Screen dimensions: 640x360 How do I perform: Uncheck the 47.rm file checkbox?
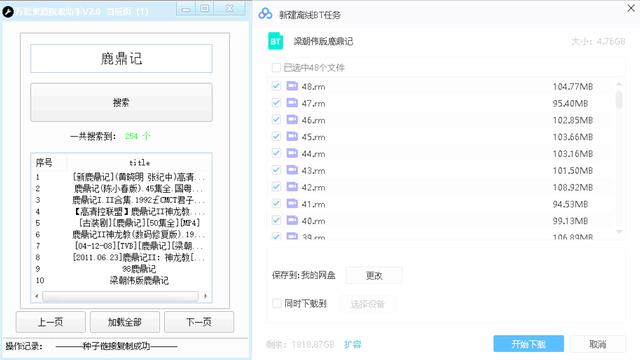[276, 102]
